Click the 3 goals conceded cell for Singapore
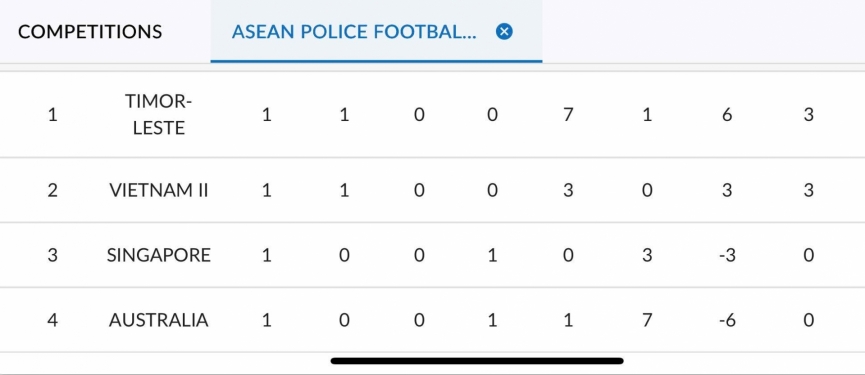This screenshot has height=375, width=865. coord(647,255)
